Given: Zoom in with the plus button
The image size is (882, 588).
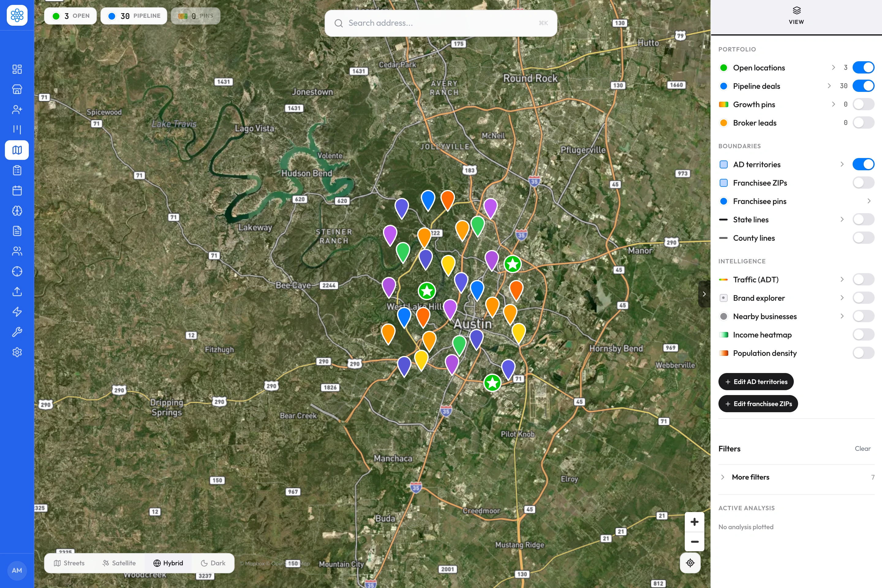Looking at the screenshot, I should (x=695, y=522).
